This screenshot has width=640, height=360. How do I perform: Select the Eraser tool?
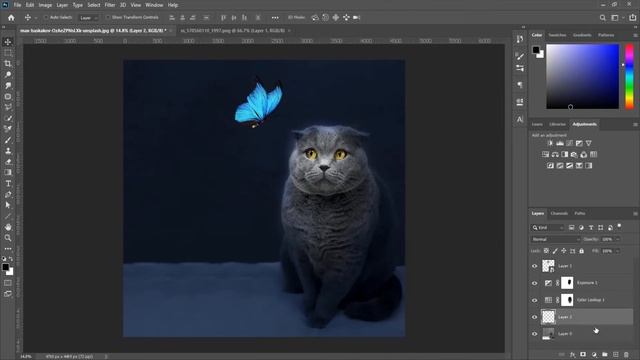click(8, 162)
